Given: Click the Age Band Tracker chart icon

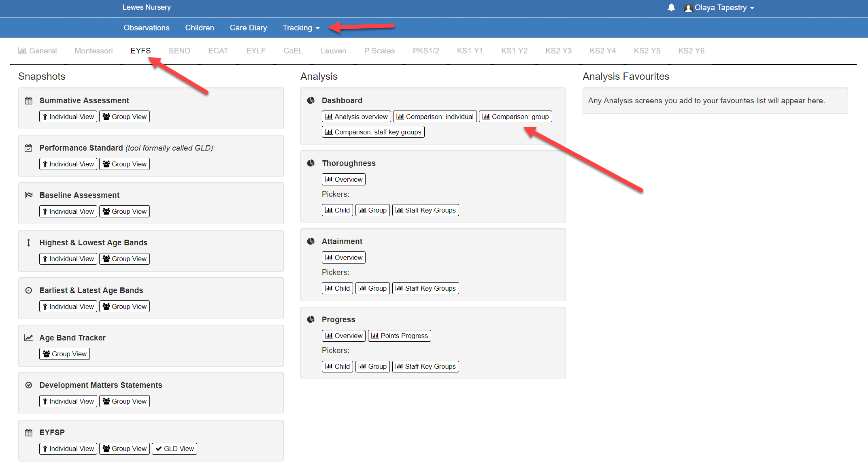Looking at the screenshot, I should coord(29,338).
